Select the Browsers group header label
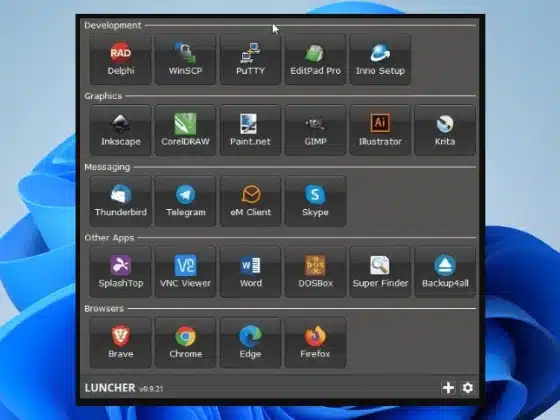 click(104, 309)
